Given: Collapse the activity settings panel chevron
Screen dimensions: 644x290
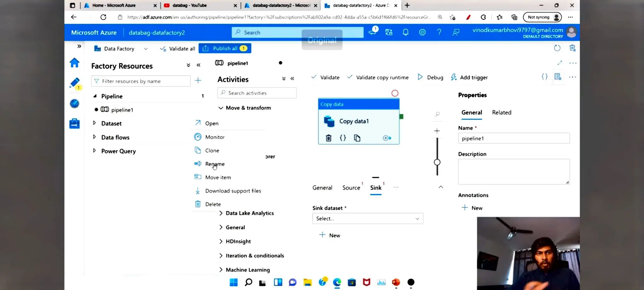Looking at the screenshot, I should coord(441,187).
